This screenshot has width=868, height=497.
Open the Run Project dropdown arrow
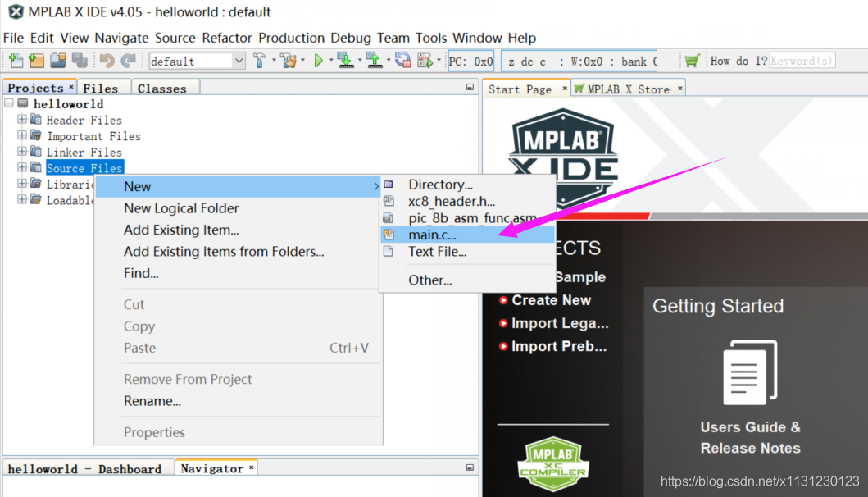(331, 61)
